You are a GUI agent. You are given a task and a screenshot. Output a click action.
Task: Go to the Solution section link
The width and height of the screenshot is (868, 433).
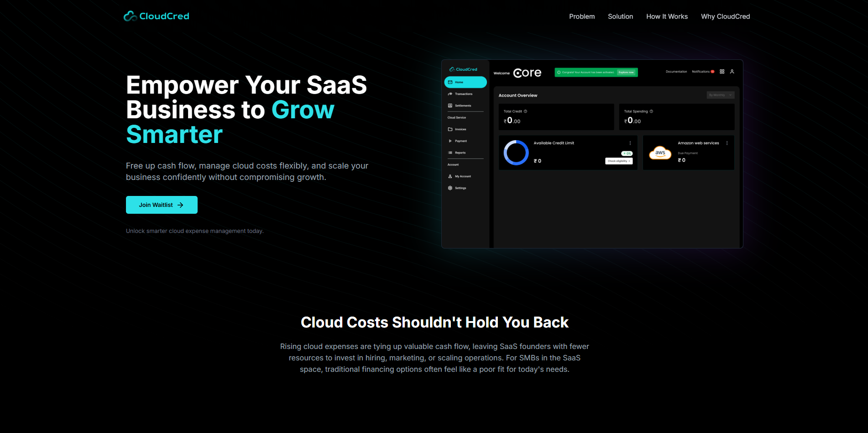(x=620, y=16)
